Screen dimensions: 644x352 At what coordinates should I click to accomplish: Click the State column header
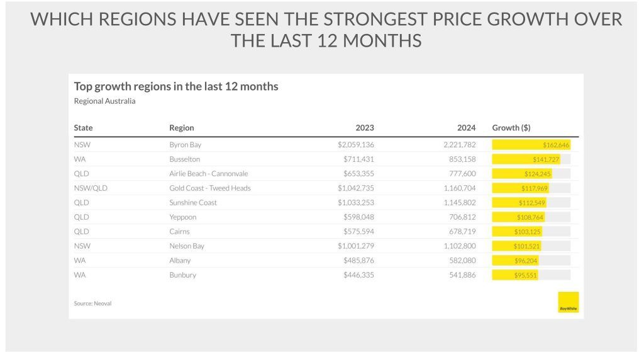pyautogui.click(x=83, y=128)
